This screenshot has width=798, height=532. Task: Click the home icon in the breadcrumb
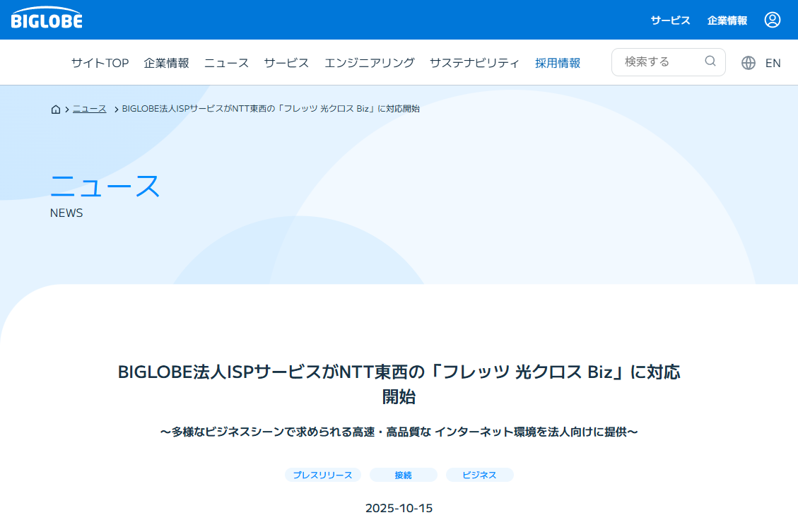(55, 109)
